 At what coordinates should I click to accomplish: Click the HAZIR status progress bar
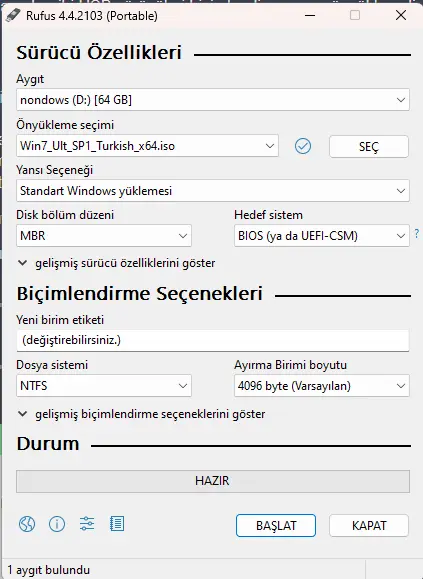click(x=213, y=481)
